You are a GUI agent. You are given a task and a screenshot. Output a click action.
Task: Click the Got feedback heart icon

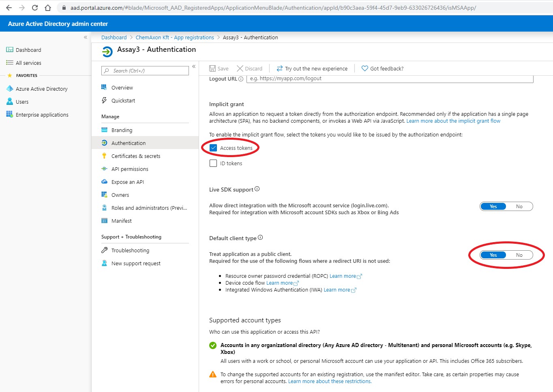pyautogui.click(x=364, y=68)
